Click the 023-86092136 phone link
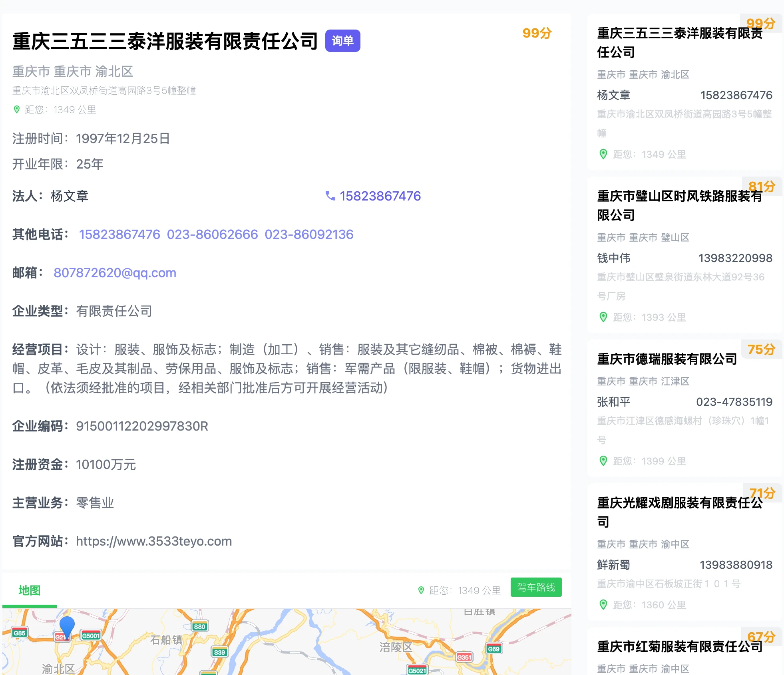Viewport: 784px width, 675px height. point(309,234)
